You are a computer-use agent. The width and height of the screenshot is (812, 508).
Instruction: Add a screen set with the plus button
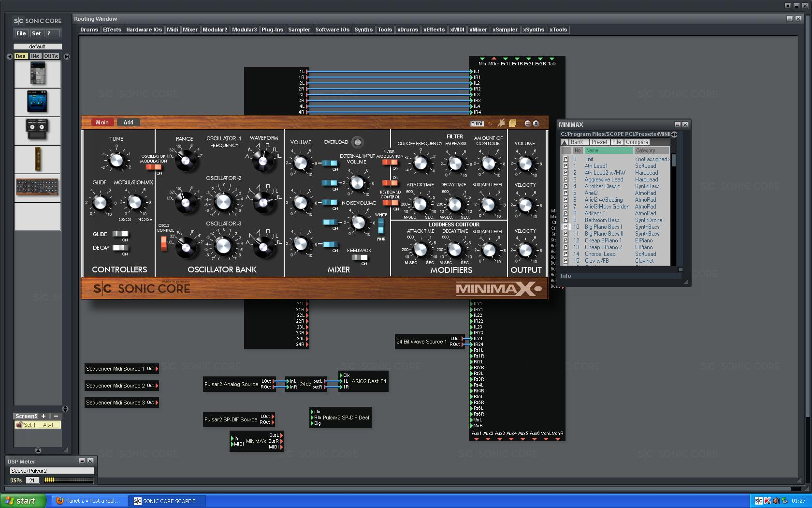click(x=43, y=416)
